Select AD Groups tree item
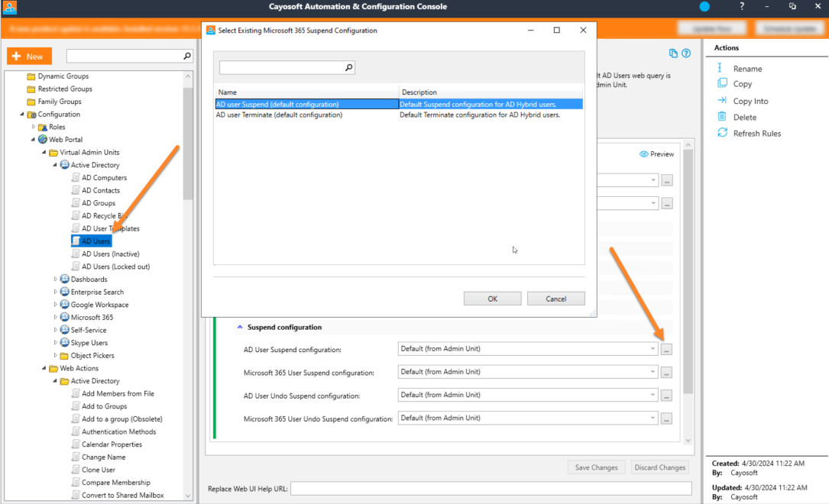This screenshot has height=504, width=829. click(x=99, y=203)
